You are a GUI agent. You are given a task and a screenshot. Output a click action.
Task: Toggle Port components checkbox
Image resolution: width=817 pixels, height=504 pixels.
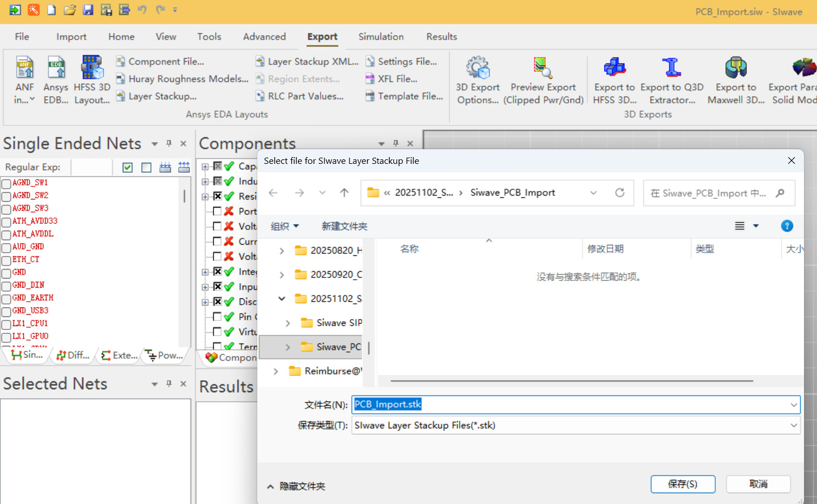click(217, 211)
